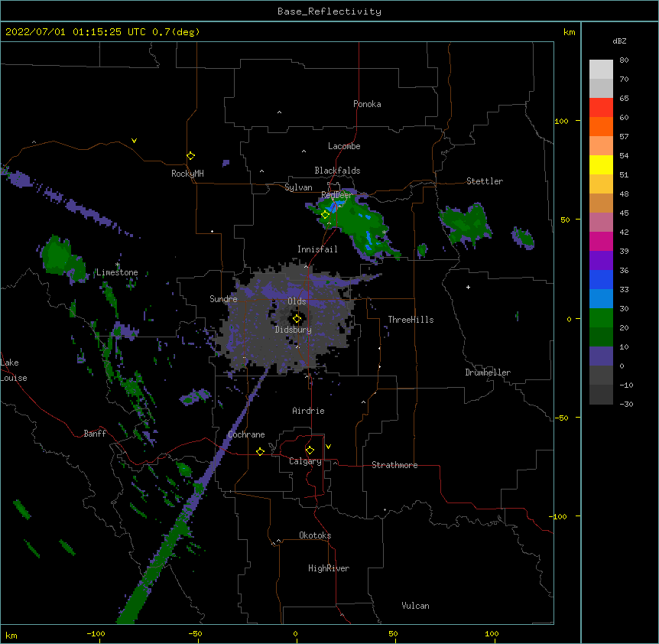Click the 50 tick on the right axis
The height and width of the screenshot is (644, 659).
tap(565, 220)
